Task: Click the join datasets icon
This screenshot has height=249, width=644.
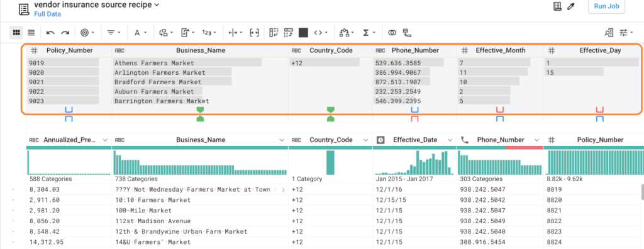Action: (392, 33)
